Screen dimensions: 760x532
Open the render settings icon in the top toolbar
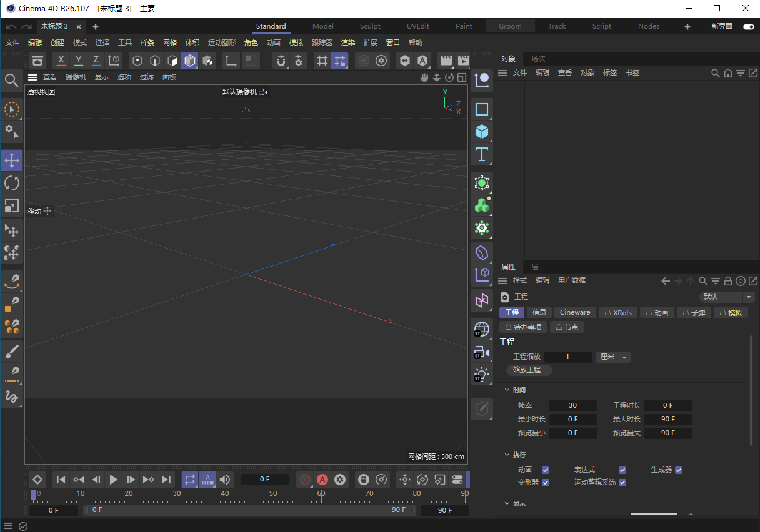tap(381, 61)
